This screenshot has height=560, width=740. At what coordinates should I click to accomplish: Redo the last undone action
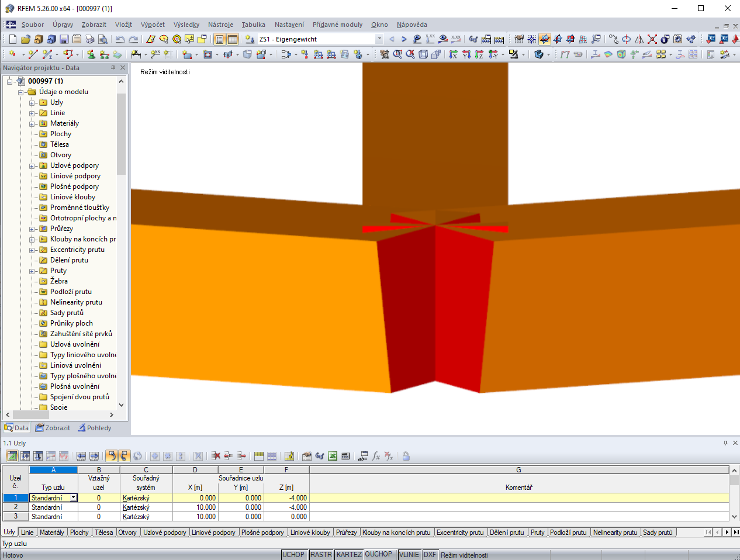(x=133, y=39)
